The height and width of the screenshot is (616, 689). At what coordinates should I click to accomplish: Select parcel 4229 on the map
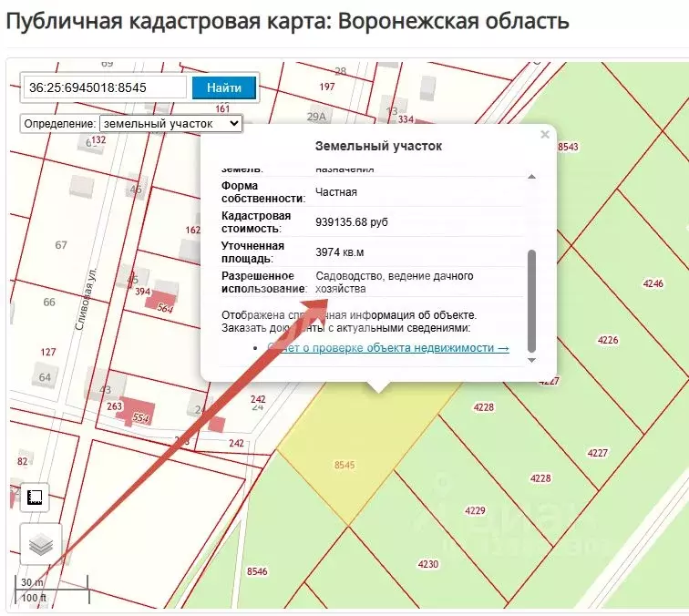475,510
